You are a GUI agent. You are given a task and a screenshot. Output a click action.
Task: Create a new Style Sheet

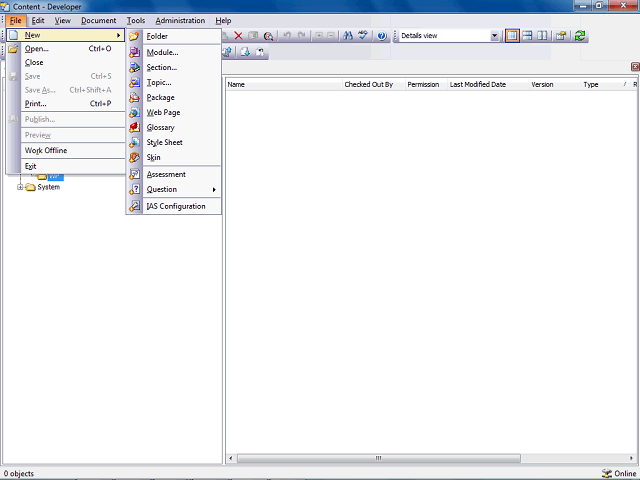point(174,142)
